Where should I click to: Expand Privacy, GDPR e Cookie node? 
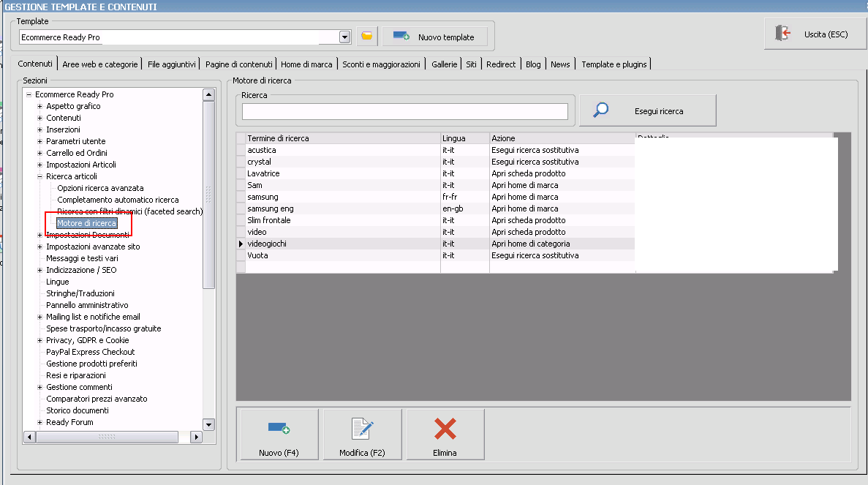pos(40,340)
